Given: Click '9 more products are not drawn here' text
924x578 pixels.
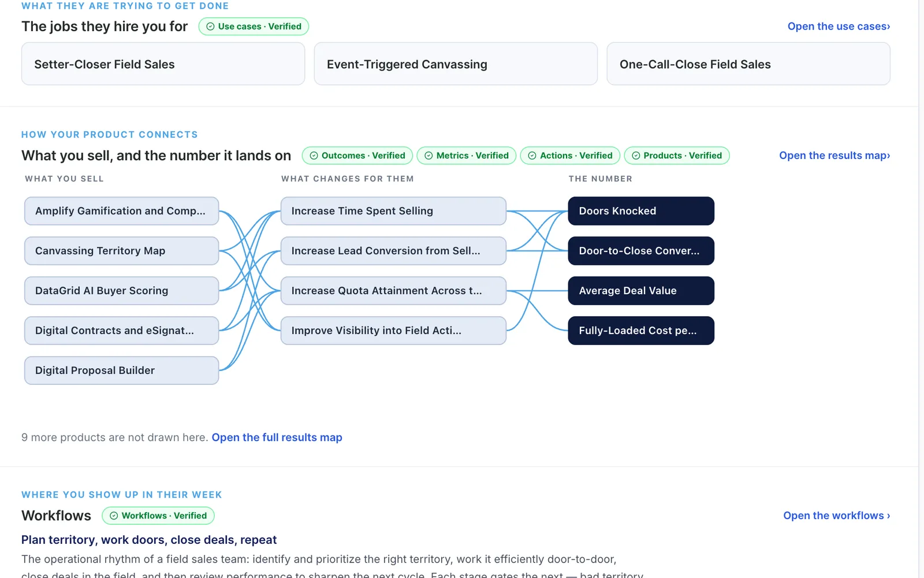Looking at the screenshot, I should [114, 438].
